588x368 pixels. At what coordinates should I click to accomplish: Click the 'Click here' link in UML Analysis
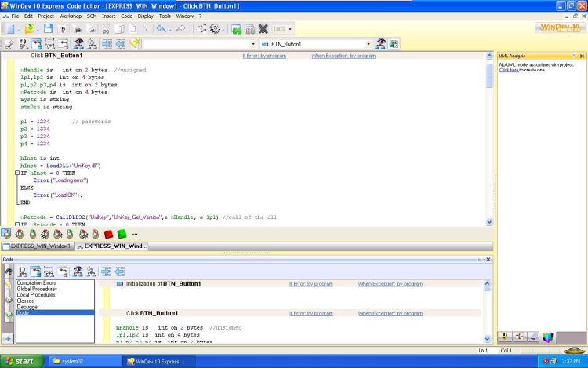point(509,70)
